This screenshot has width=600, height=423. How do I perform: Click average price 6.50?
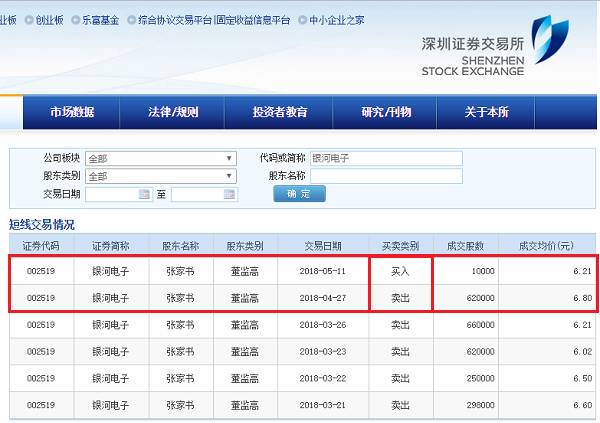click(x=582, y=378)
